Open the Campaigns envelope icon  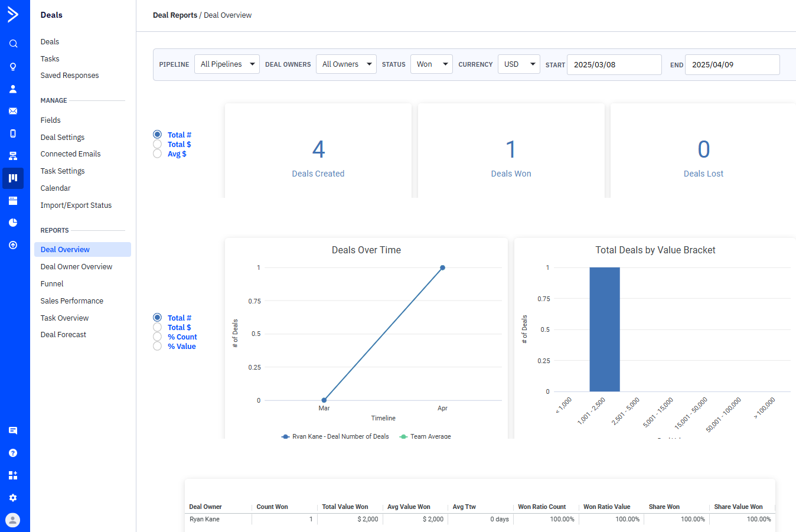13,111
